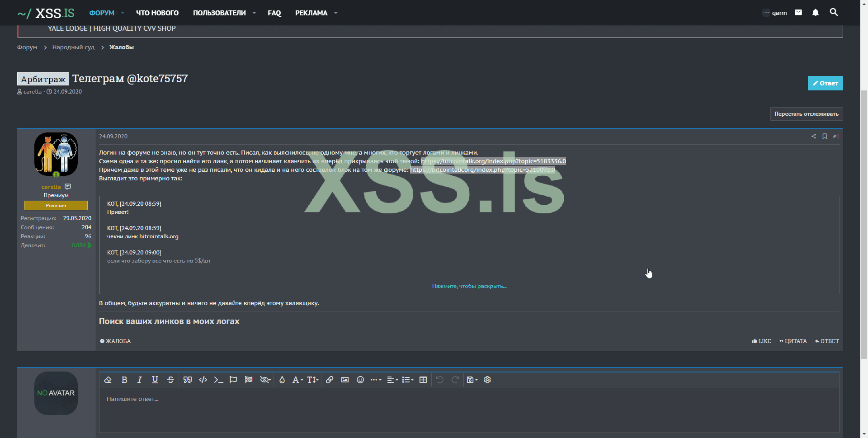Viewport: 868px width, 438px height.
Task: Click the insert link chain icon
Action: 330,380
